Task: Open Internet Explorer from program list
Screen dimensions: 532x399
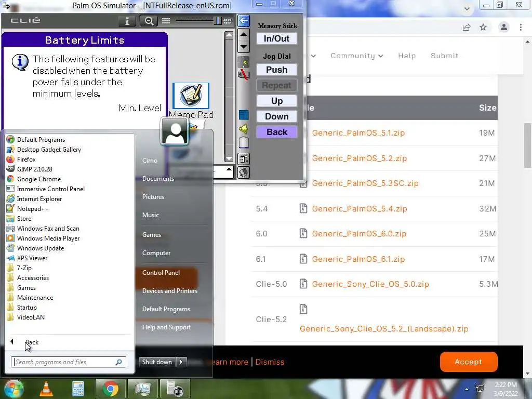Action: (39, 198)
